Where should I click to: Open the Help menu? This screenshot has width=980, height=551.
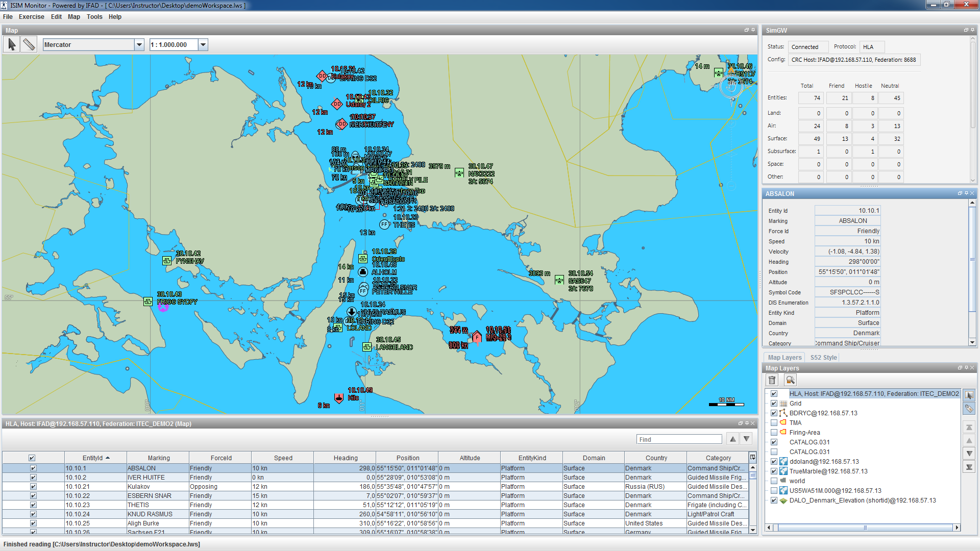point(115,17)
